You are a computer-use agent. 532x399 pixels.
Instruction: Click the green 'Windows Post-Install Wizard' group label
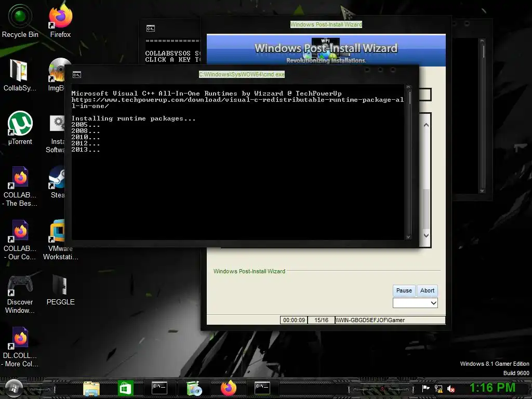coord(249,271)
